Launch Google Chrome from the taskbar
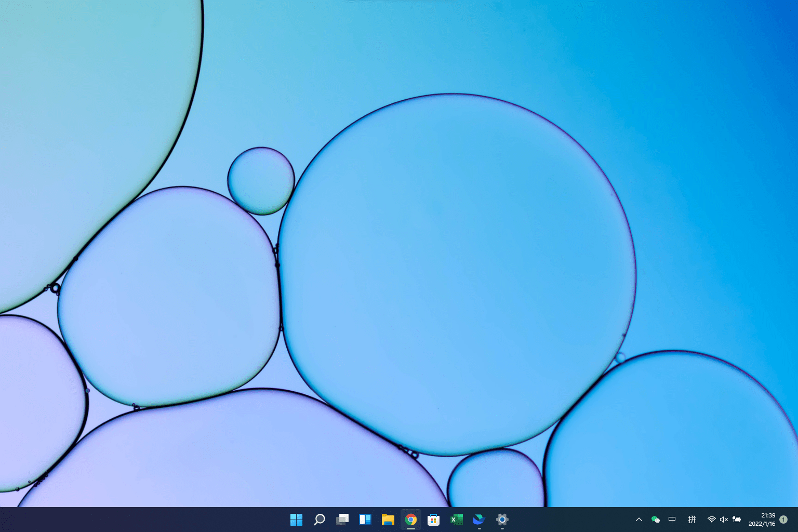798x532 pixels. pyautogui.click(x=410, y=520)
